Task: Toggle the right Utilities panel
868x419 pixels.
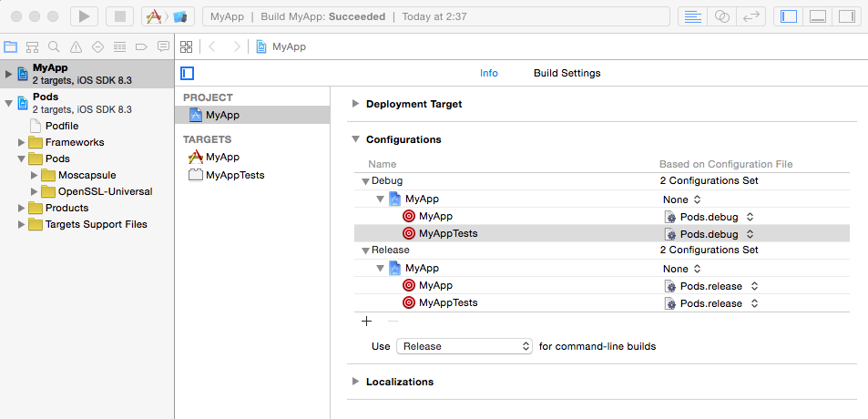Action: click(846, 16)
